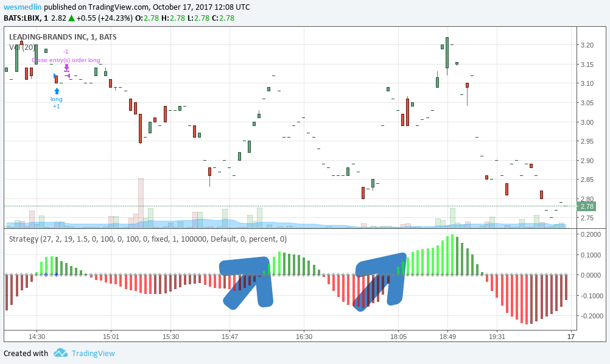Open the TradingView link at bottom
Viewport: 610px width, 364px height.
pos(93,353)
